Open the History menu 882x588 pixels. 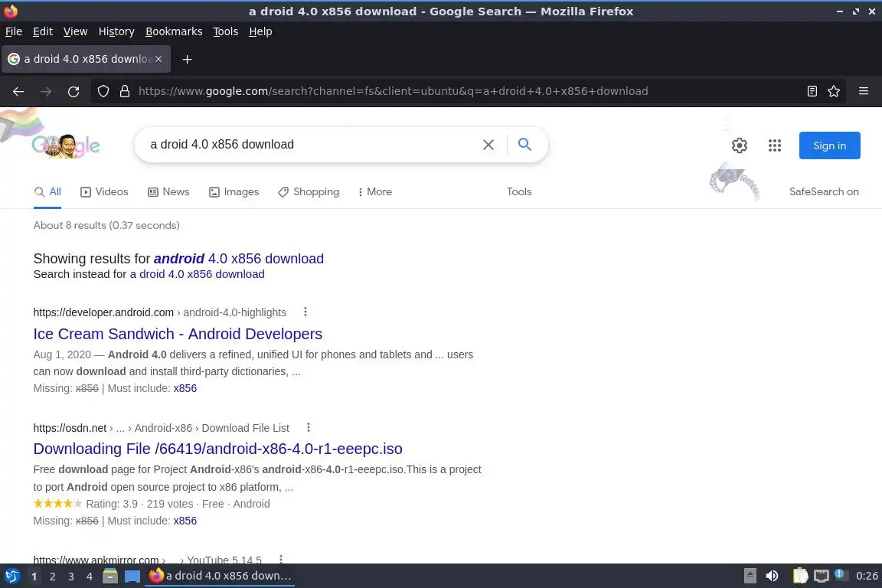pyautogui.click(x=116, y=31)
